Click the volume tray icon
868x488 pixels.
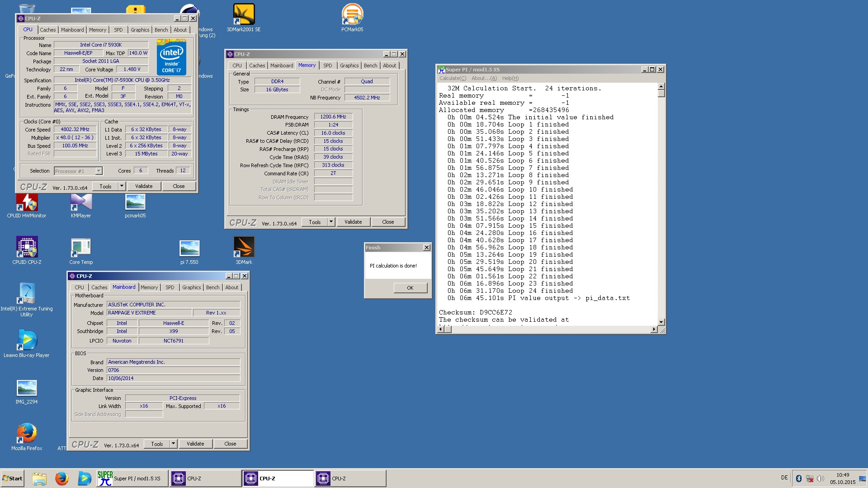tap(821, 478)
